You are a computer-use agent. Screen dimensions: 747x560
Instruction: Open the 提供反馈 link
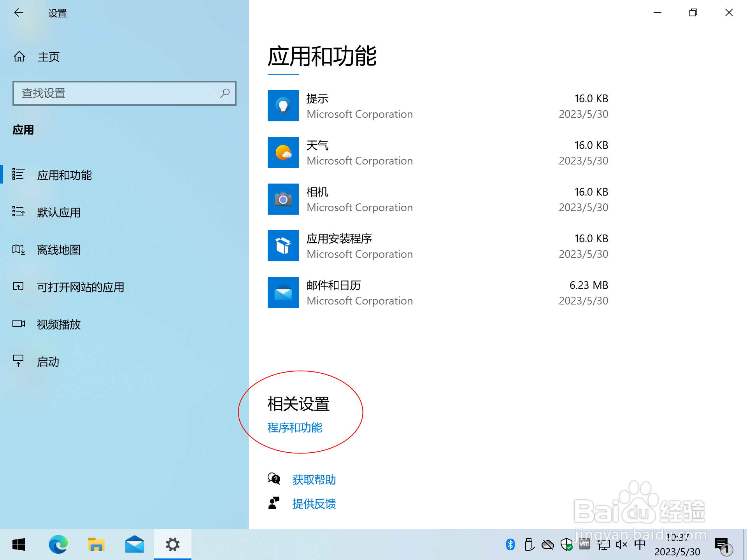tap(314, 504)
